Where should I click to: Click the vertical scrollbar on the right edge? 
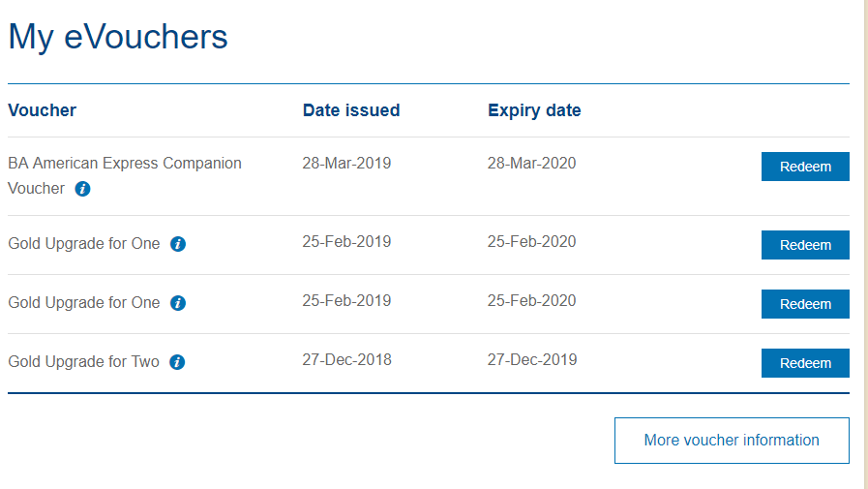(x=864, y=242)
